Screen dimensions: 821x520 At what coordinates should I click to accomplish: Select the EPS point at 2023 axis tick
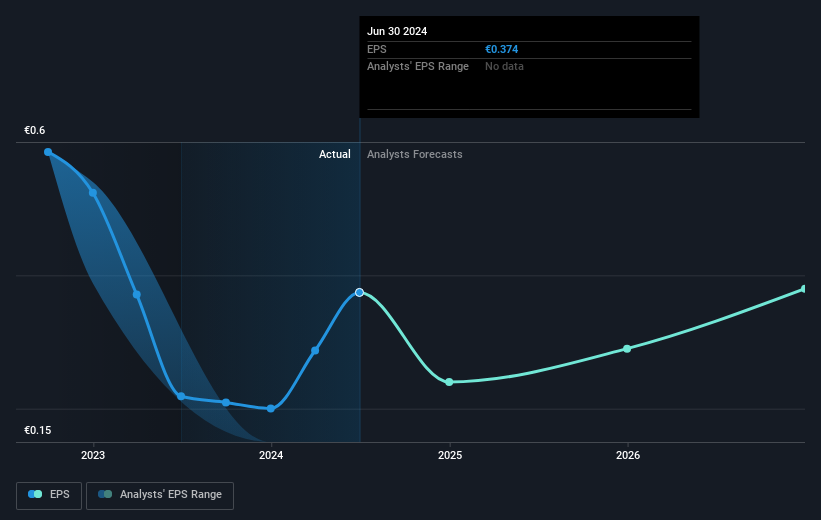point(93,193)
